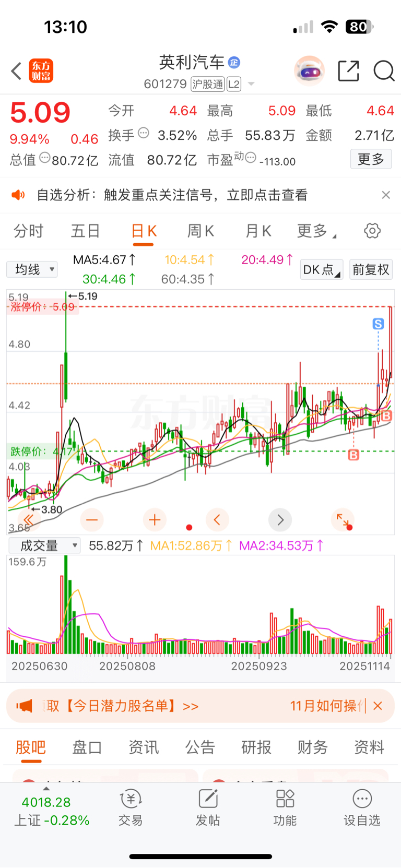Dismiss the 自选分析 banner
This screenshot has height=868, width=401.
(386, 195)
